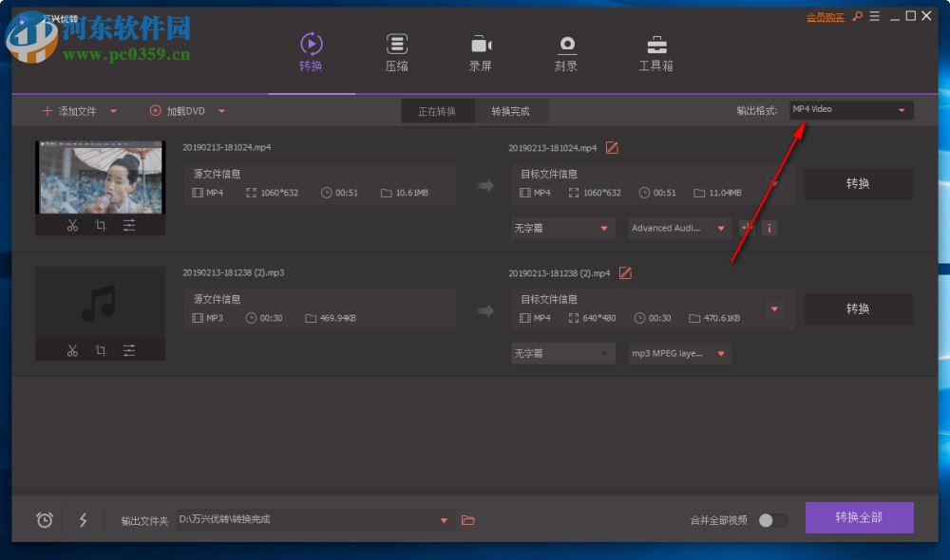Select the scissors trim tool on the first video
The image size is (950, 560).
71,226
